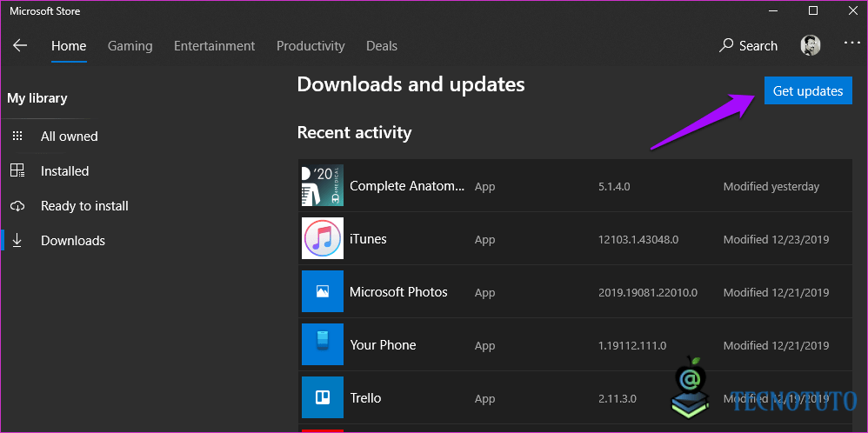Click Modified yesterday on the Complete Anatomy row
Image resolution: width=868 pixels, height=433 pixels.
point(771,187)
